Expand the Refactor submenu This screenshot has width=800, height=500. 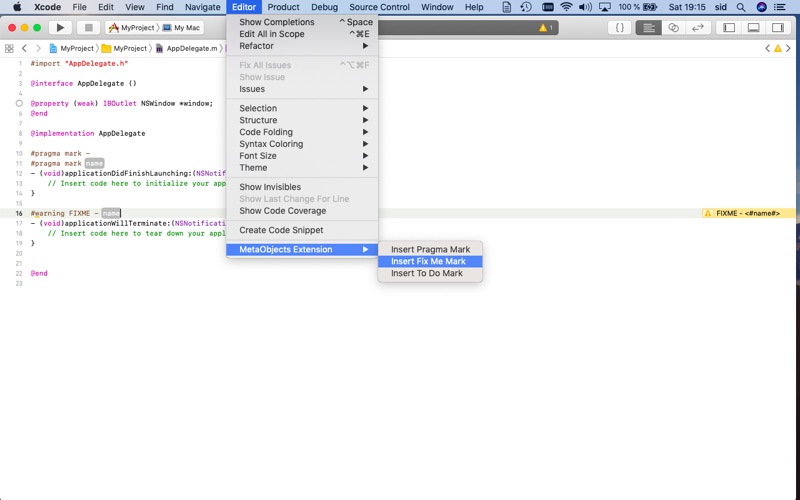point(302,46)
